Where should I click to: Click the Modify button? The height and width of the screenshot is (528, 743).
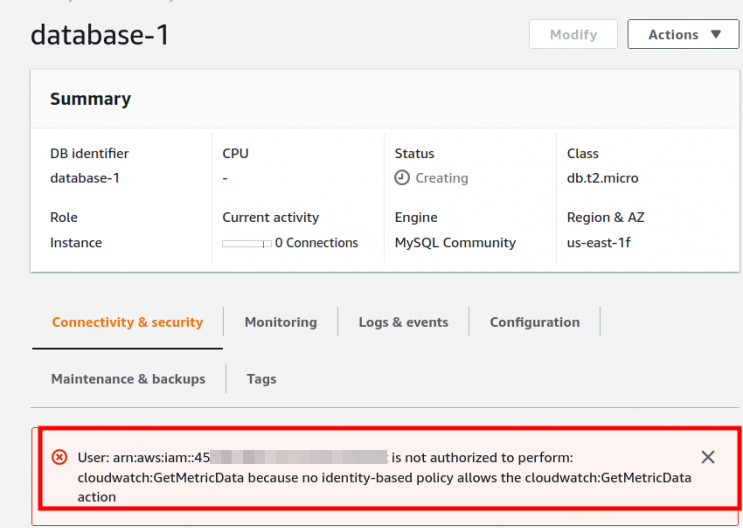(573, 34)
